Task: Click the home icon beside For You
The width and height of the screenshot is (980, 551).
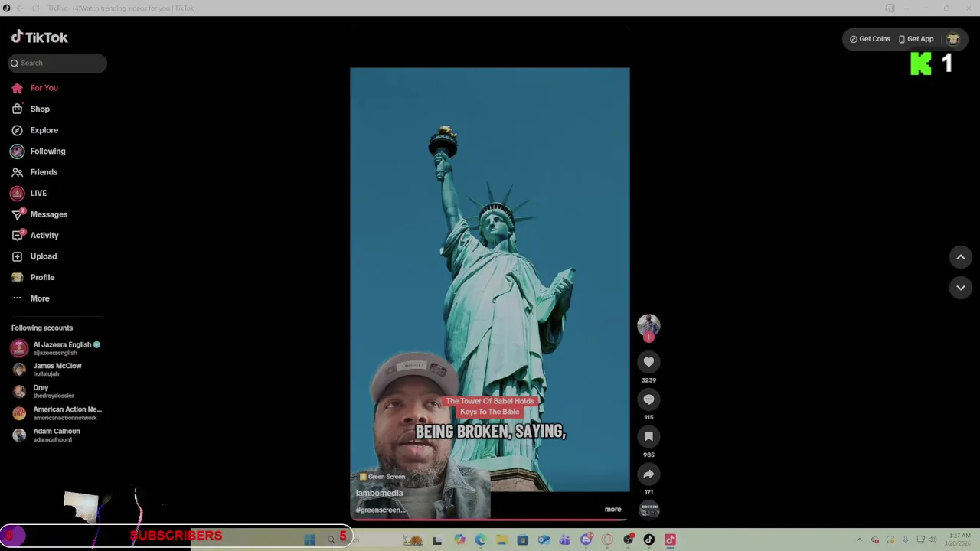Action: pos(17,88)
